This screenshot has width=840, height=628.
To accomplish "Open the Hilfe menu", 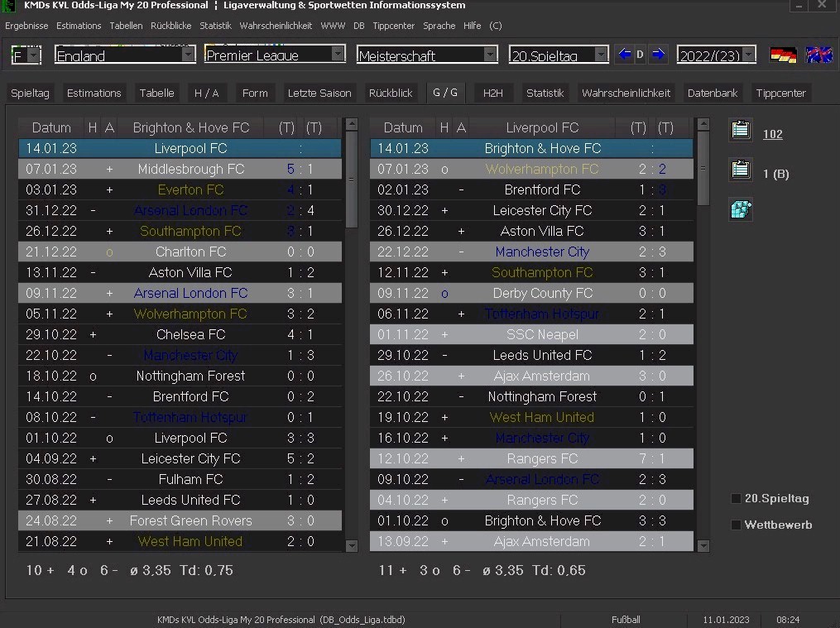I will pos(472,26).
